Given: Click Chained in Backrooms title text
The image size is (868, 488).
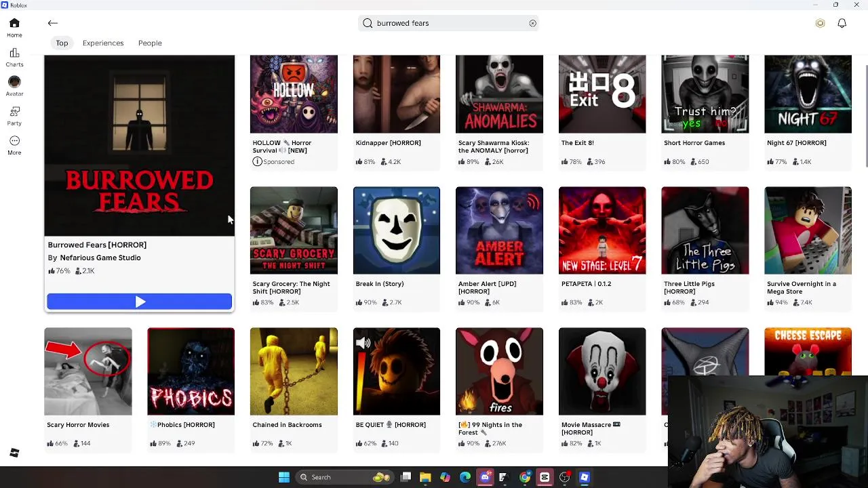Looking at the screenshot, I should point(287,425).
